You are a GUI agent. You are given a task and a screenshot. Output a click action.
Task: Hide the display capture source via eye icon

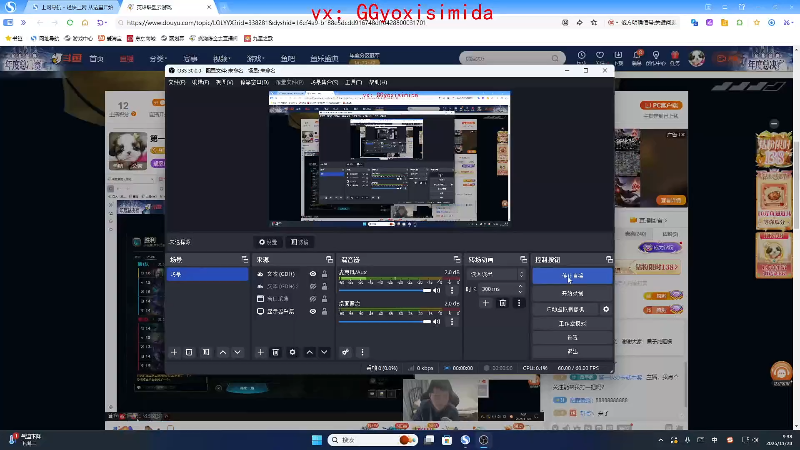313,311
